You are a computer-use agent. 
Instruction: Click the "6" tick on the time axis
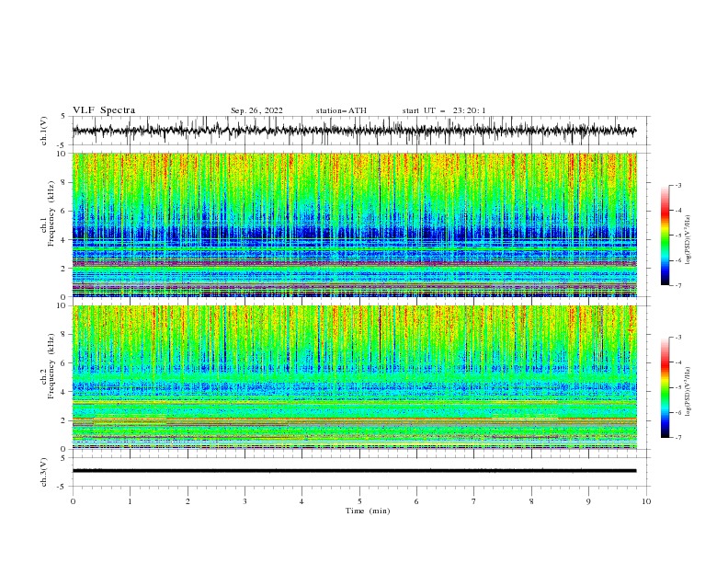tap(416, 501)
